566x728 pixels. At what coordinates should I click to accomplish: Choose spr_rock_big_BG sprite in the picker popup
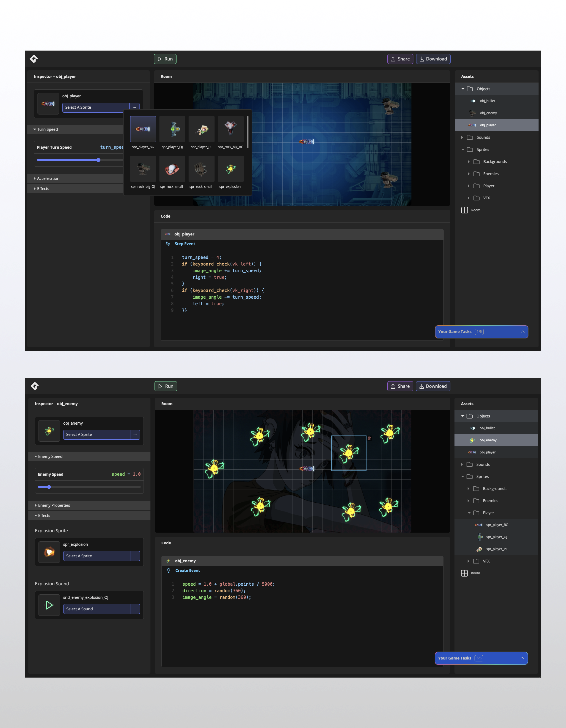[231, 129]
